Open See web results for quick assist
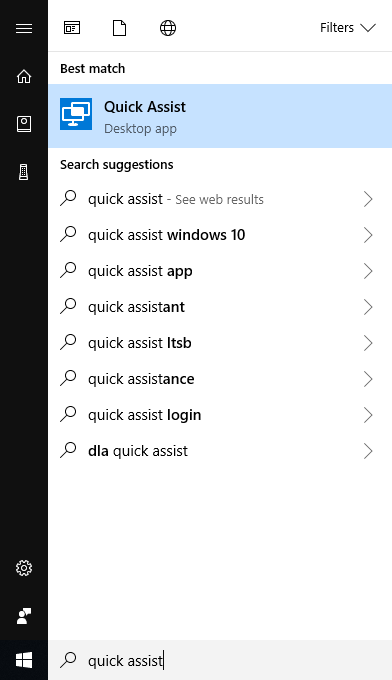392x680 pixels. (x=220, y=199)
